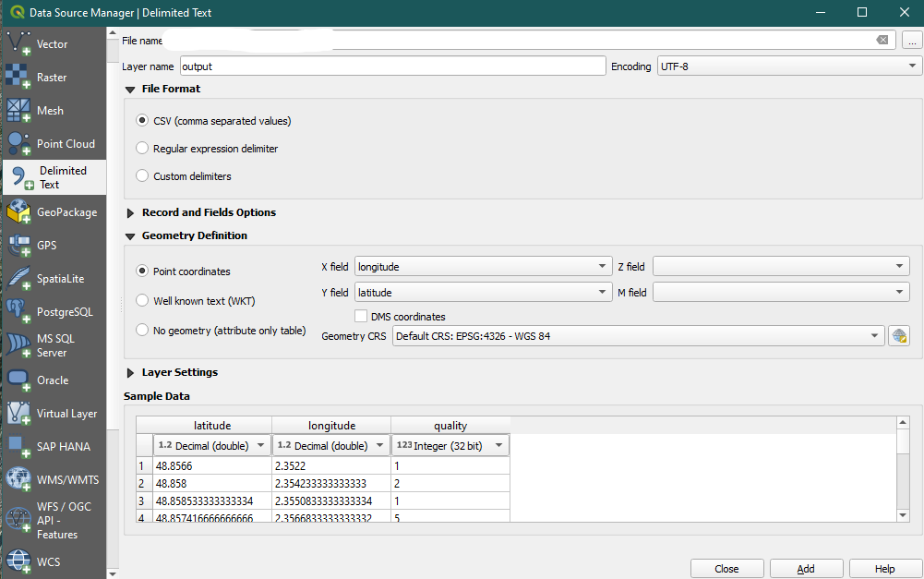This screenshot has width=924, height=579.
Task: Switch to the Oracle source tab
Action: pyautogui.click(x=53, y=380)
